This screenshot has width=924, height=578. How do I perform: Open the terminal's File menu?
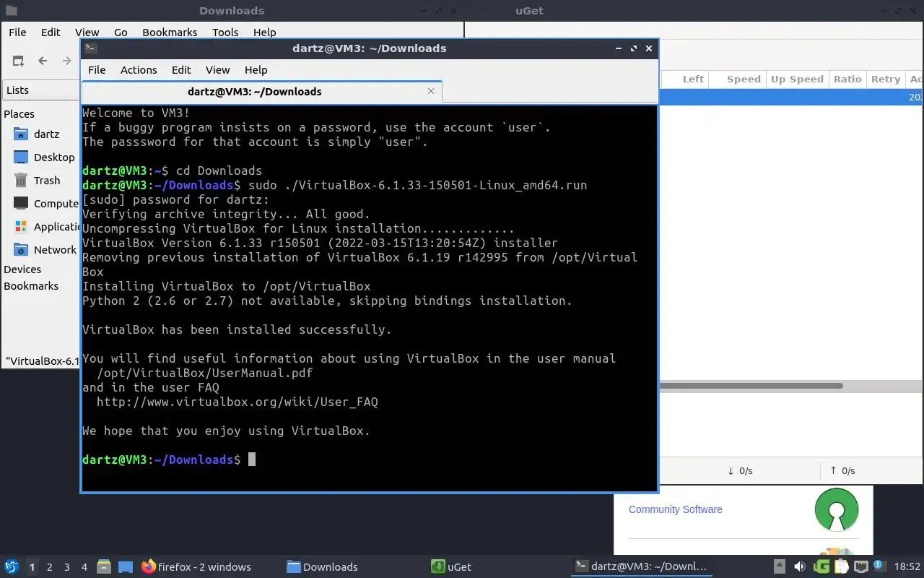click(x=97, y=70)
